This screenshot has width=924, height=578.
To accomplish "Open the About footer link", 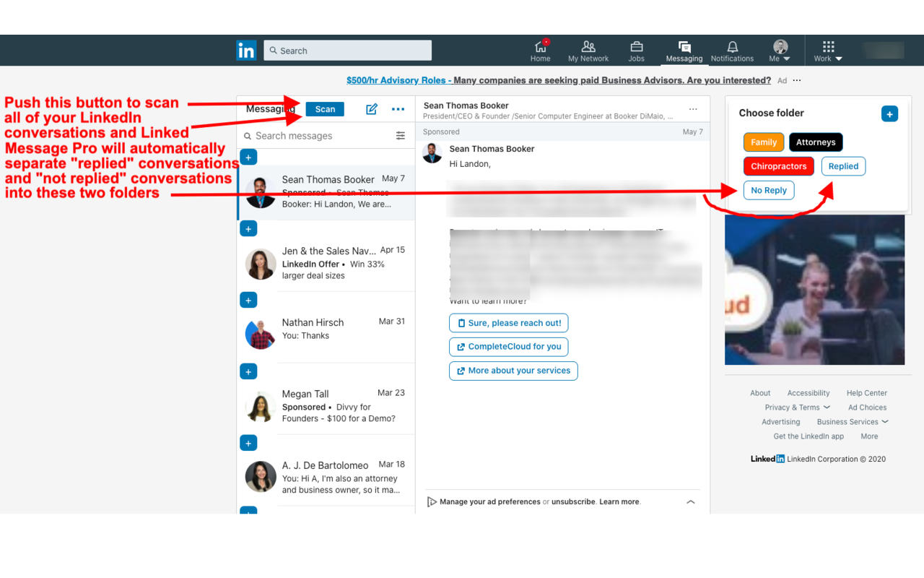I will click(760, 393).
